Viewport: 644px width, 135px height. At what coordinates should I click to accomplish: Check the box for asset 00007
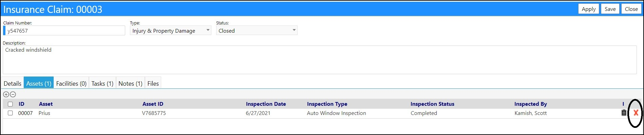pyautogui.click(x=10, y=113)
